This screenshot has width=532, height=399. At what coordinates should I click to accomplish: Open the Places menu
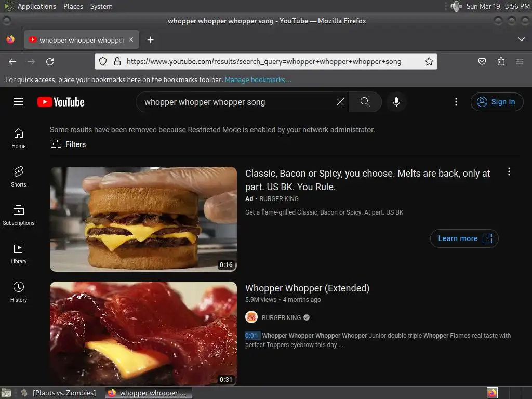coord(73,6)
